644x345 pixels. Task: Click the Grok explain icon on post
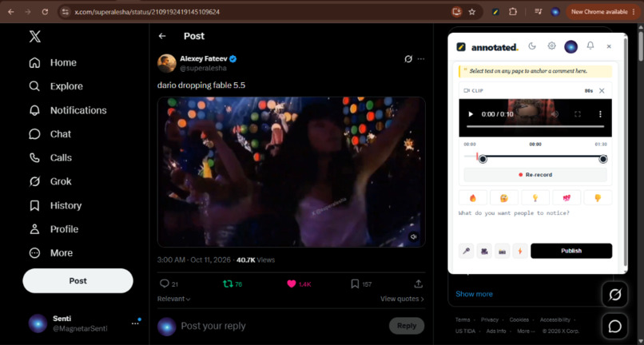[407, 59]
